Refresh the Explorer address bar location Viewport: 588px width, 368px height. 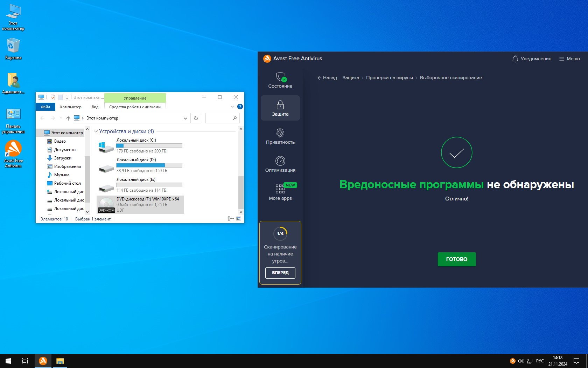tap(196, 118)
